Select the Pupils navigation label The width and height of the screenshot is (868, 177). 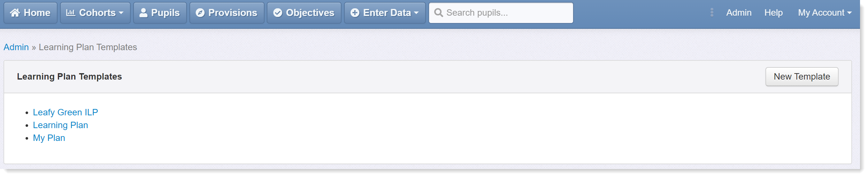(165, 13)
